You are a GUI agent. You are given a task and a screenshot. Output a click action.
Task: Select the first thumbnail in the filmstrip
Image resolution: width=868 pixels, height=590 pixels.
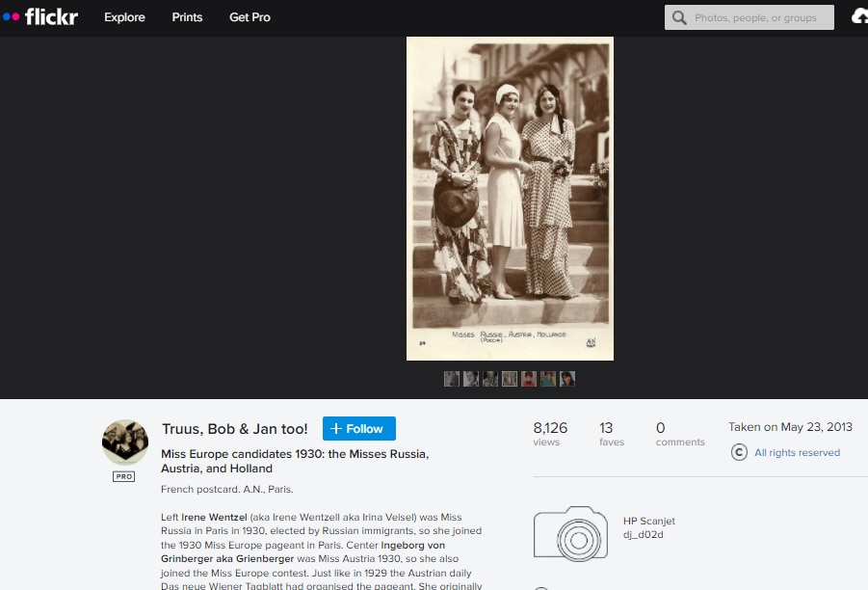click(x=452, y=379)
